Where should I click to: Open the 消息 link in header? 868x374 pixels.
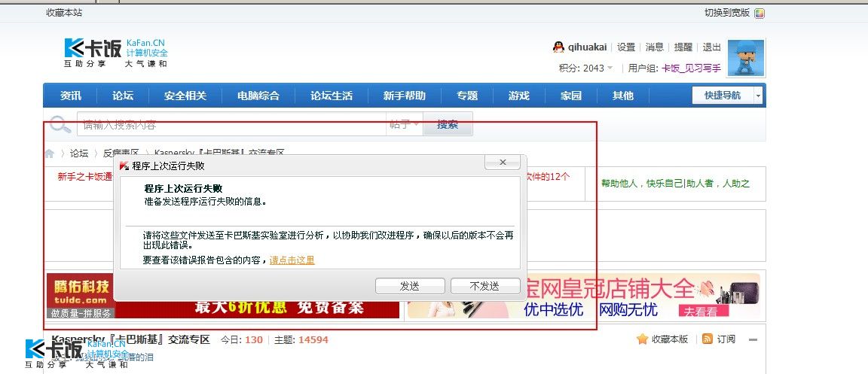point(654,47)
